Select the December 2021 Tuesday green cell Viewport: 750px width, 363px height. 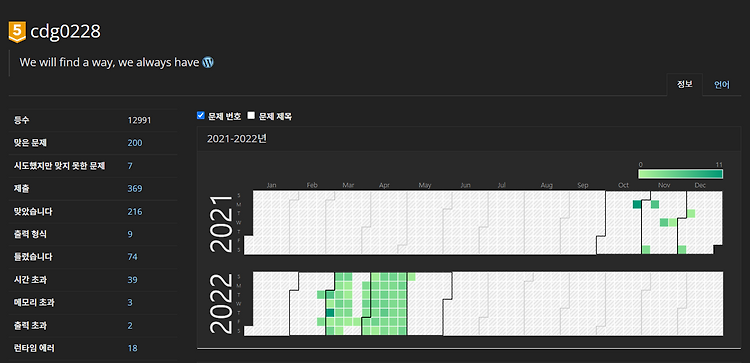(x=691, y=213)
